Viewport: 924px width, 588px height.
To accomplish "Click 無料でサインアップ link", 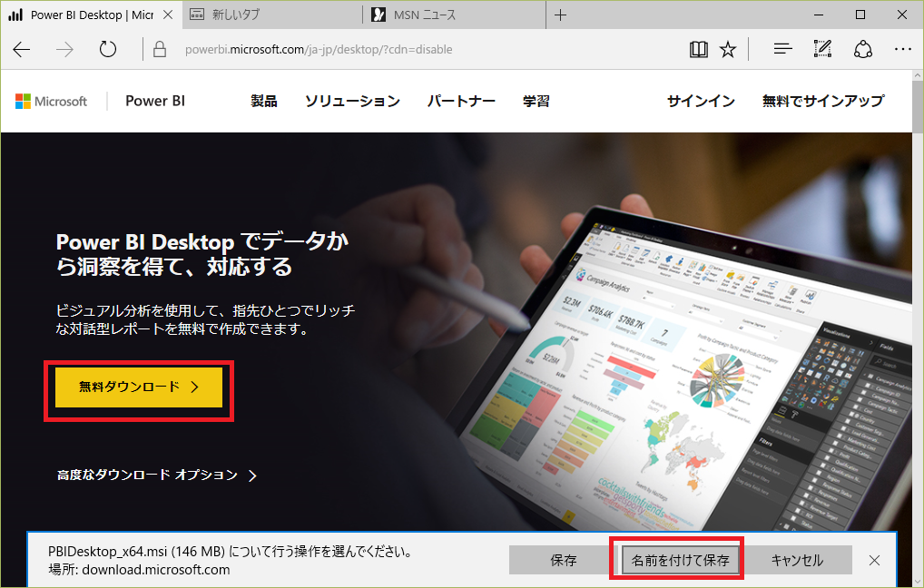I will pos(823,102).
